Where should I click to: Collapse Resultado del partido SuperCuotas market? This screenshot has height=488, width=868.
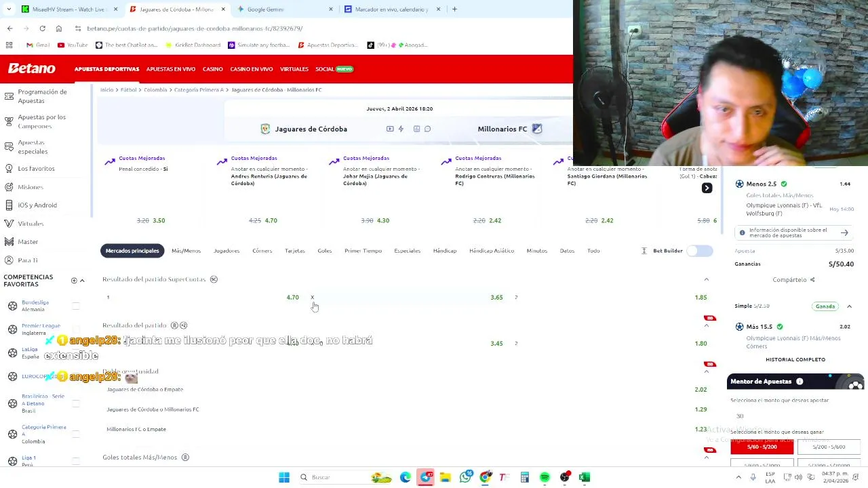706,279
